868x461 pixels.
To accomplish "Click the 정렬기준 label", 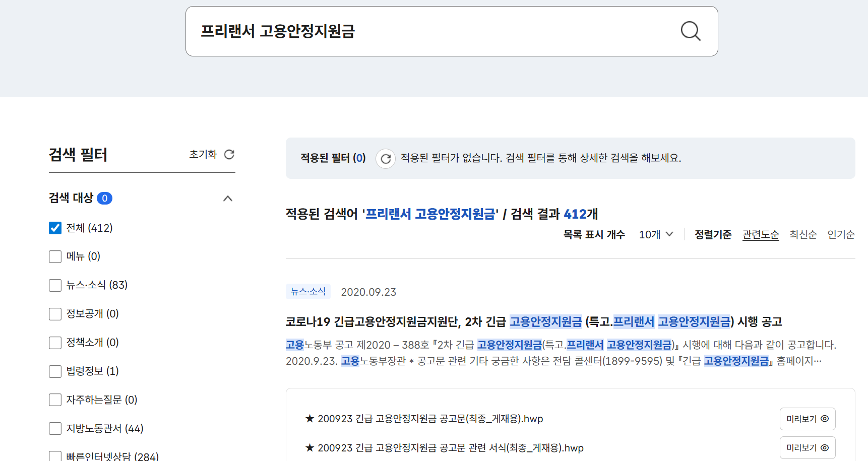I will 713,234.
